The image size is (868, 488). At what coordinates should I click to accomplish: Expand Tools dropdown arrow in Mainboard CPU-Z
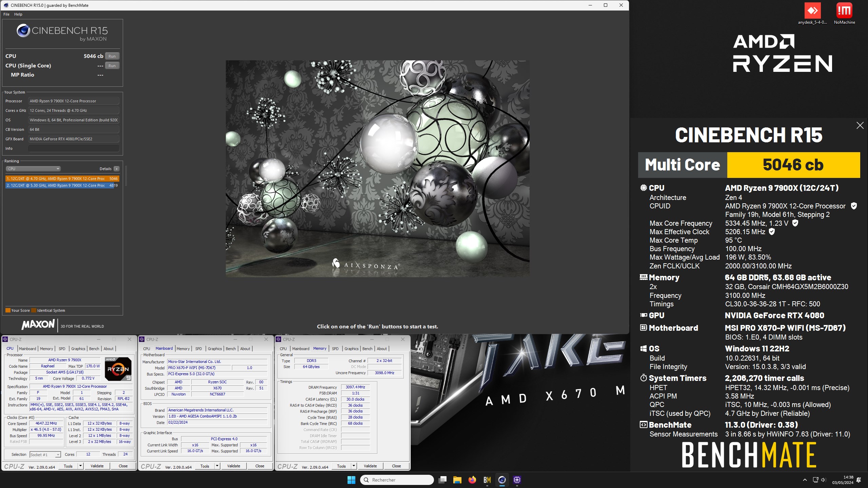click(217, 466)
